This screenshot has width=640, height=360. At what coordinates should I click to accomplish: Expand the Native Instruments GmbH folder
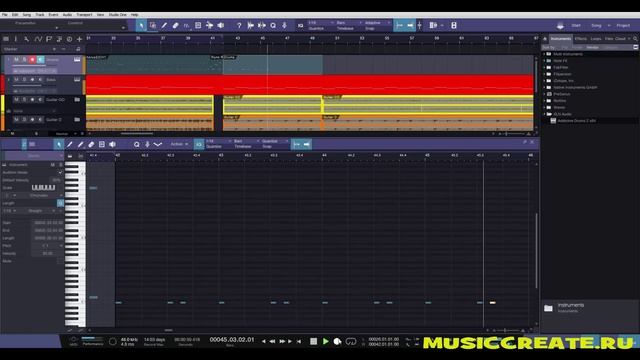[x=544, y=87]
